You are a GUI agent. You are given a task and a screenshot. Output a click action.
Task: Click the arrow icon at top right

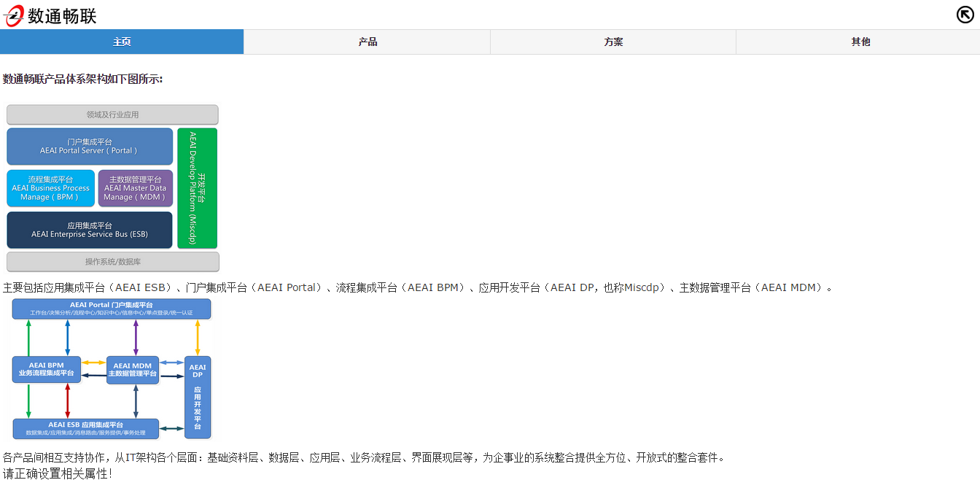965,14
